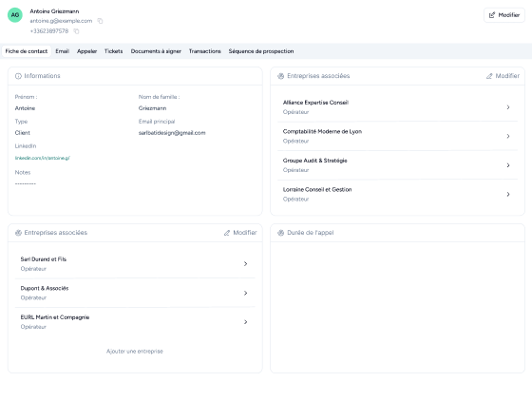Viewport: 532px width, 401px height.
Task: Click the header phone number +33623897578
Action: (49, 31)
